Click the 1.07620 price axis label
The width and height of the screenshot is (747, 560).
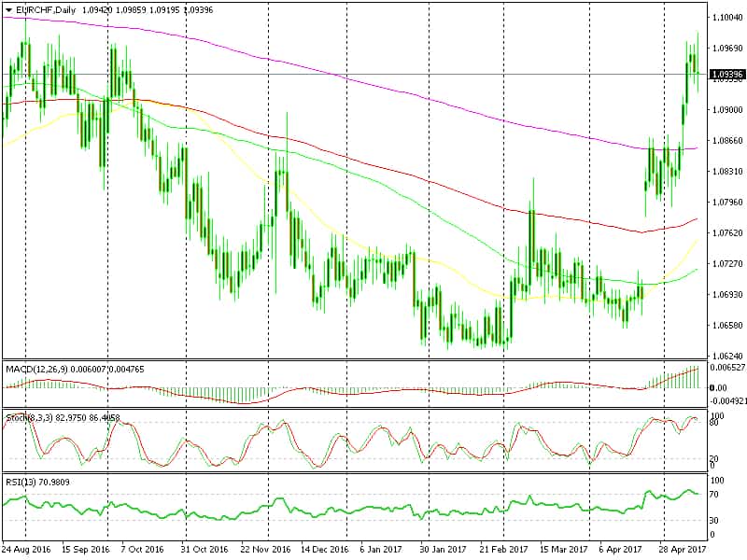(727, 232)
